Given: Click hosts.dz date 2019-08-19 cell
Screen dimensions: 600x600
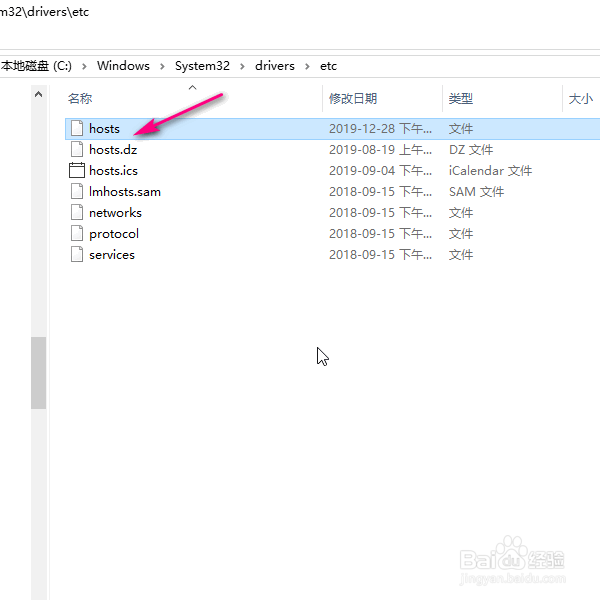Looking at the screenshot, I should point(380,150).
